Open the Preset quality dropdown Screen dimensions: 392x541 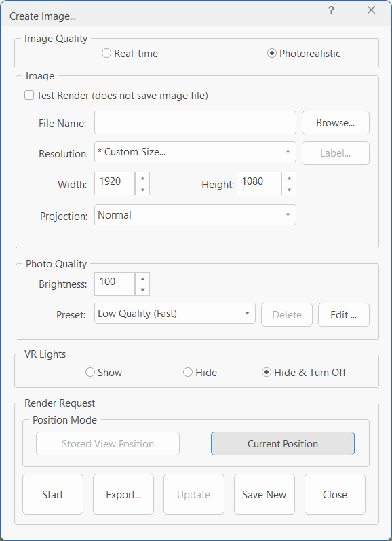click(x=175, y=314)
